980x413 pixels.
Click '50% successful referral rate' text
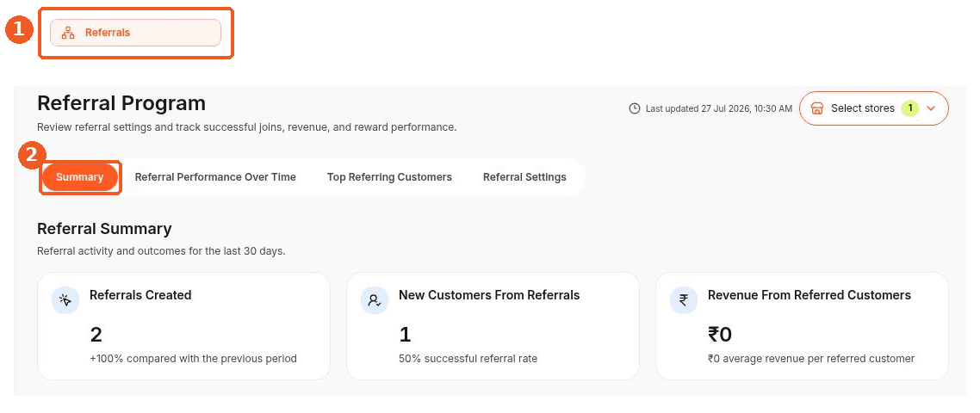click(x=468, y=360)
